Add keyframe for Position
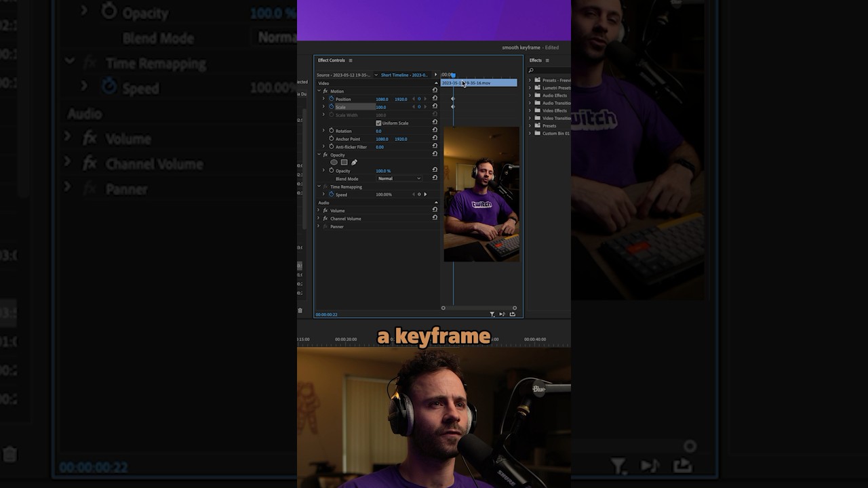The image size is (868, 488). [x=419, y=99]
